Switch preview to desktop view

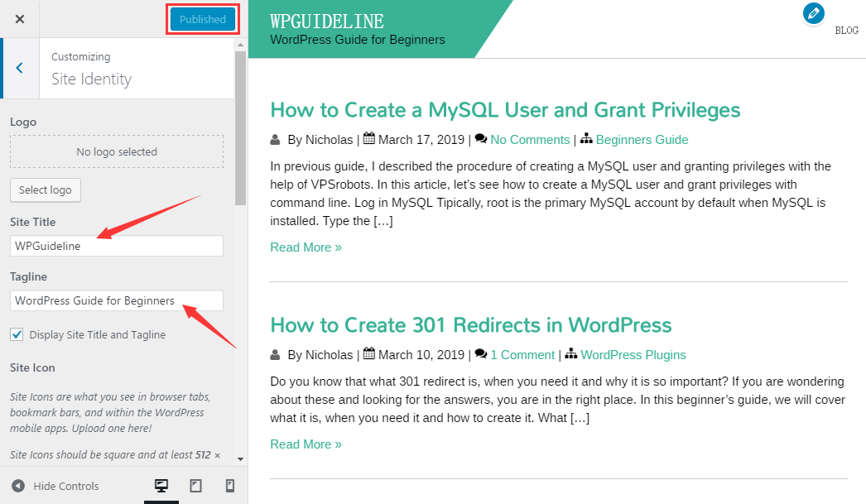click(161, 485)
